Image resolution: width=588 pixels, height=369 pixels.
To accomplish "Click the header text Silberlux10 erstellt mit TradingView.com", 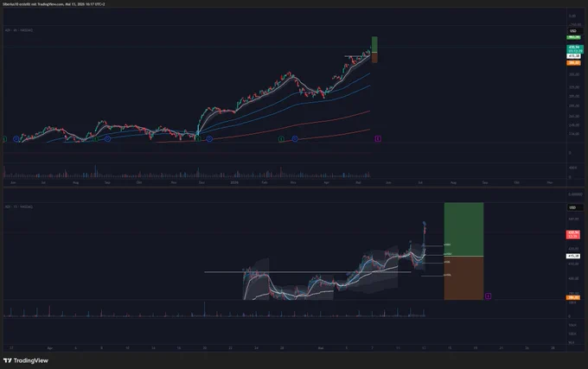I will coord(33,4).
